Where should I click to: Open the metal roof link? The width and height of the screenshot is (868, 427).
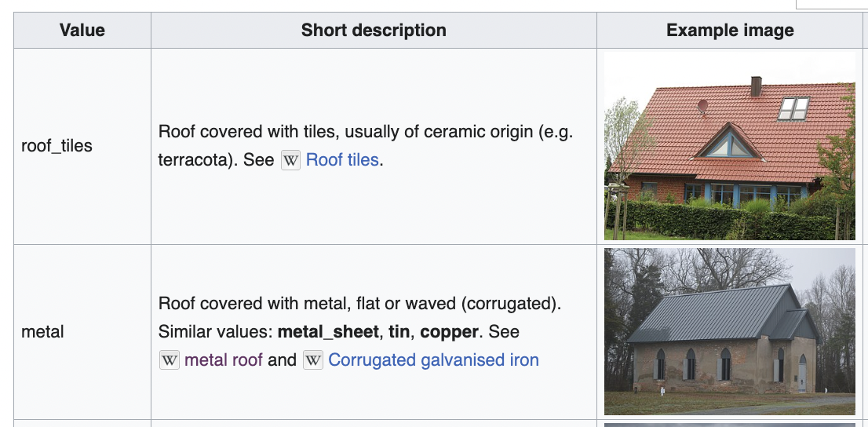point(224,360)
